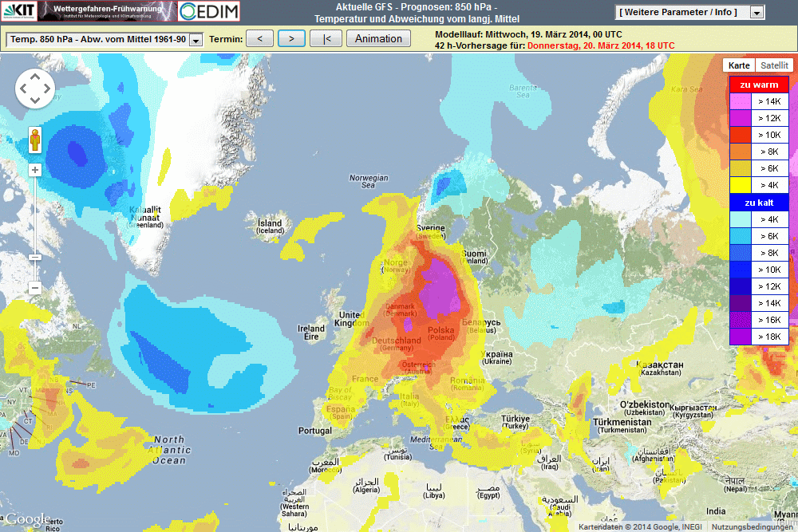
Task: Click the Ísland (Iceland) map label
Action: click(270, 226)
